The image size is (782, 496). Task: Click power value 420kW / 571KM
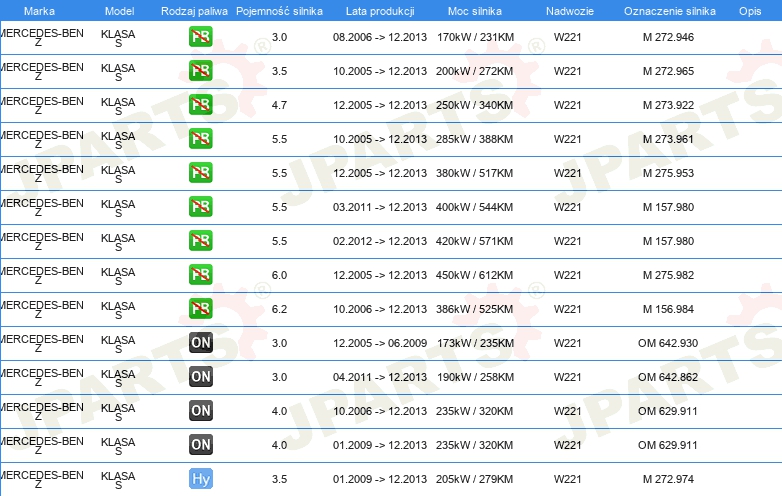[x=474, y=241]
